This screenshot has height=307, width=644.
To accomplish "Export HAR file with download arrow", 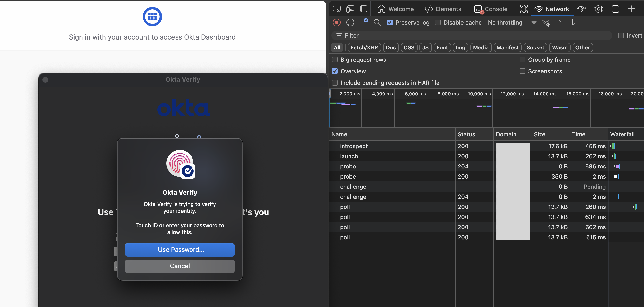I will (x=573, y=22).
